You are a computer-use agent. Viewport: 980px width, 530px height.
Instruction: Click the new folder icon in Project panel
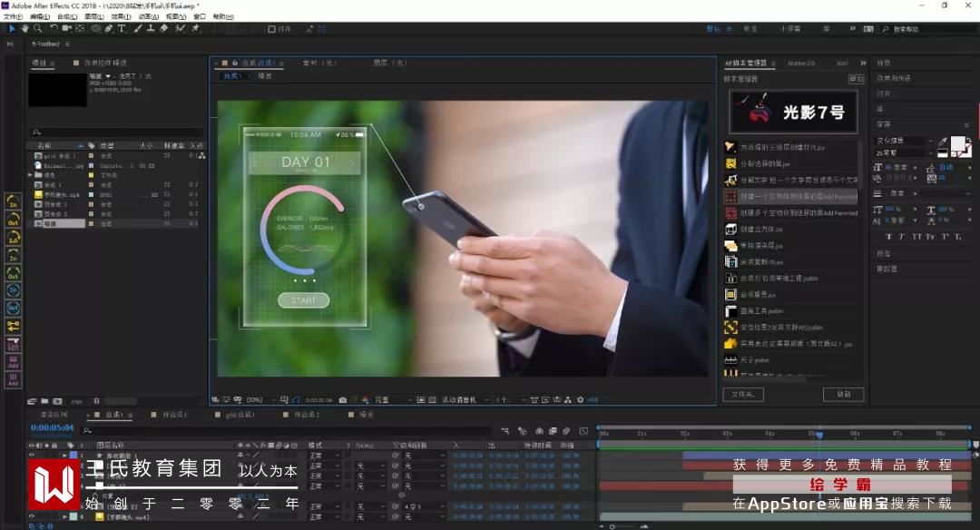point(44,401)
